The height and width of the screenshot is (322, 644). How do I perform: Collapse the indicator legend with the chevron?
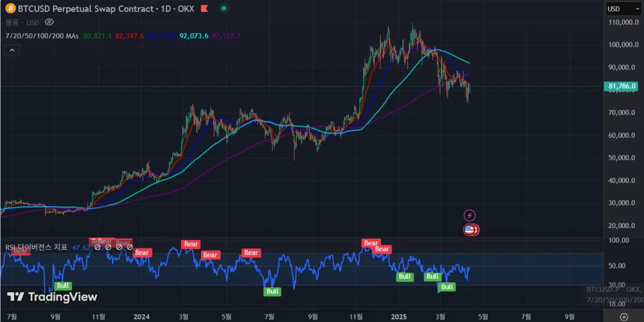[x=12, y=50]
